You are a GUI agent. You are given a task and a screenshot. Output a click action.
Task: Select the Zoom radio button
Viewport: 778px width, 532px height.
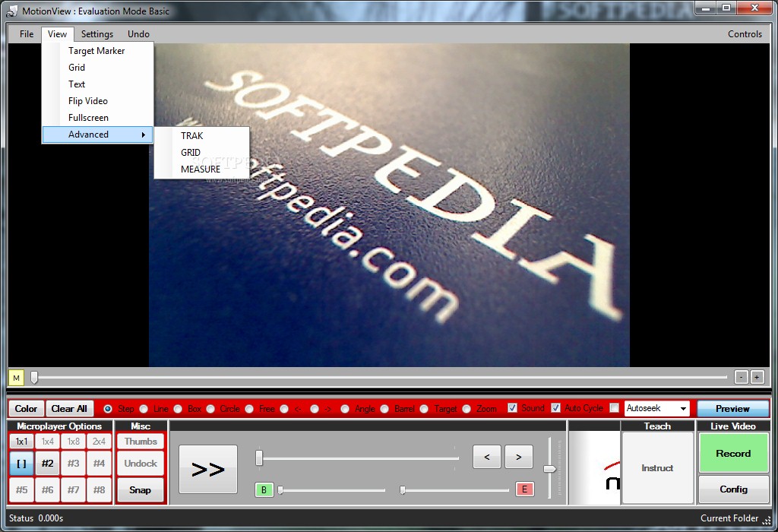(466, 409)
